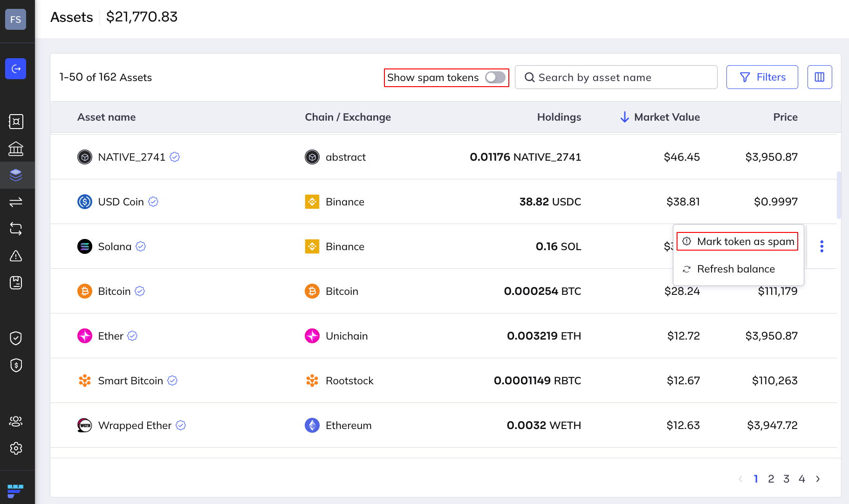Go to page 3 of assets
The image size is (849, 504).
pos(786,479)
